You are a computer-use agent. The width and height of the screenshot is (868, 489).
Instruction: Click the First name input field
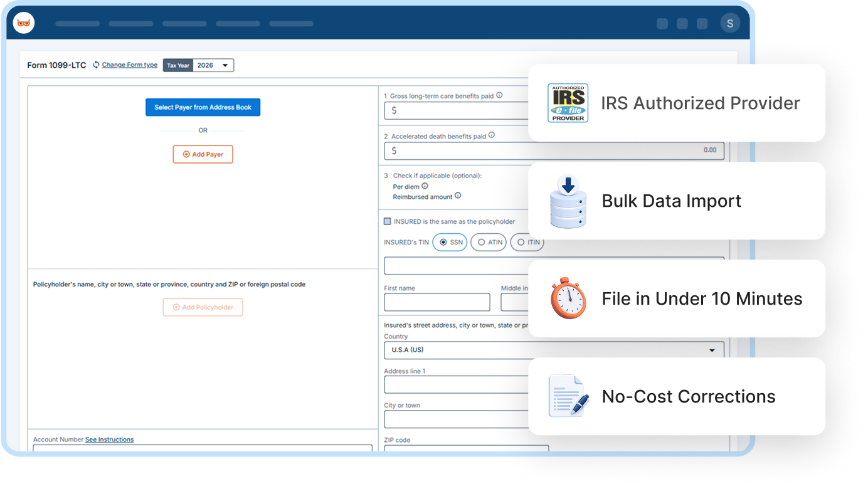[437, 302]
